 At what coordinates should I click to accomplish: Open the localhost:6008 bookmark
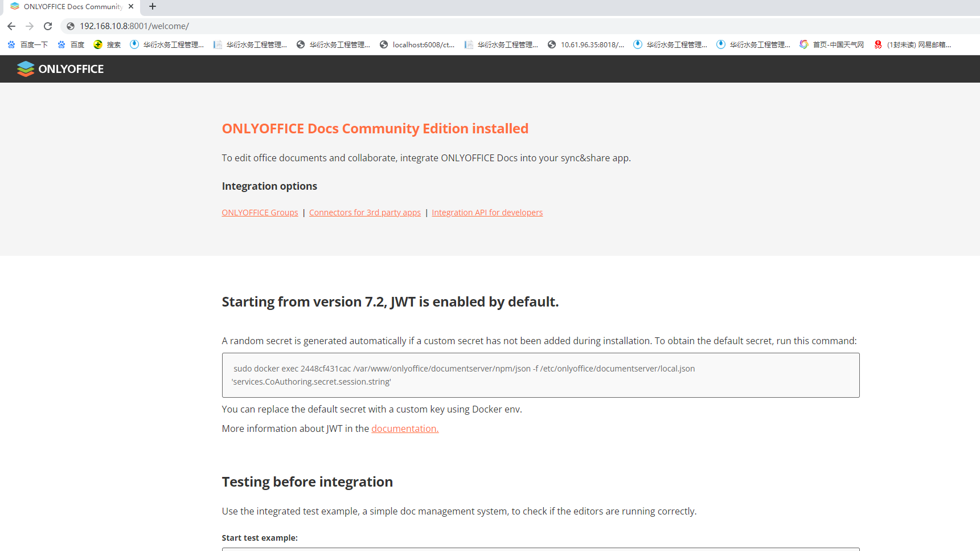[417, 44]
